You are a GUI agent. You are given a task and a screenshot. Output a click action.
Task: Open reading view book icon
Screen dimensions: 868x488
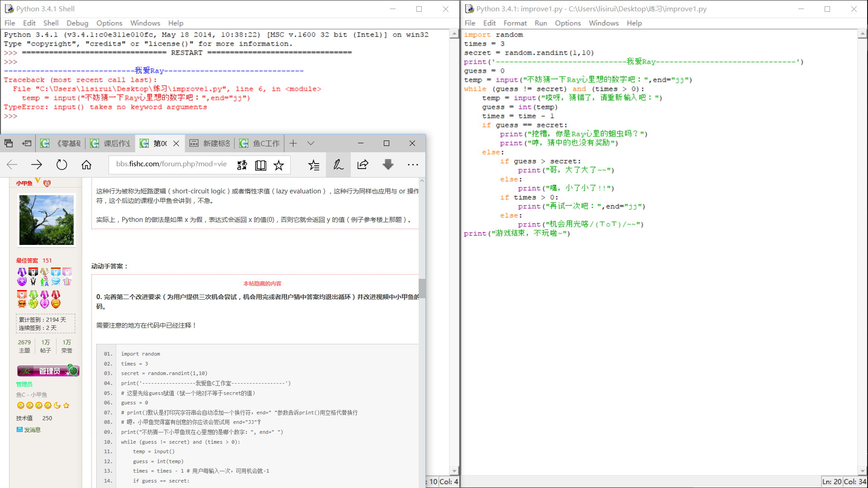point(260,165)
